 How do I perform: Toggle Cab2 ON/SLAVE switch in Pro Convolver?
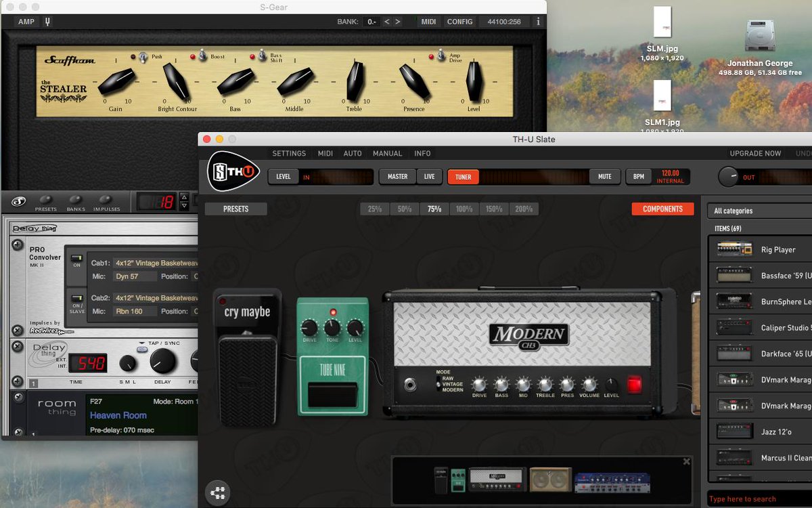pyautogui.click(x=76, y=299)
